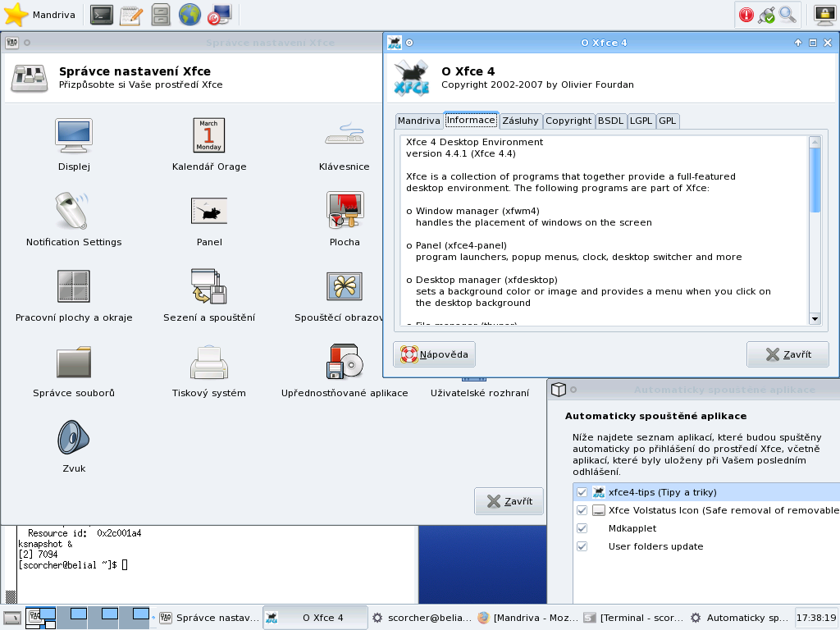Select Mandriva Mozilla taskbar button
The width and height of the screenshot is (840, 630).
click(527, 618)
